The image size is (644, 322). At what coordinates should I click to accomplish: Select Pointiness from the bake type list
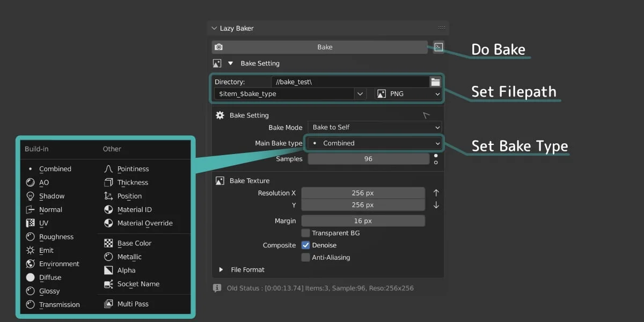133,169
